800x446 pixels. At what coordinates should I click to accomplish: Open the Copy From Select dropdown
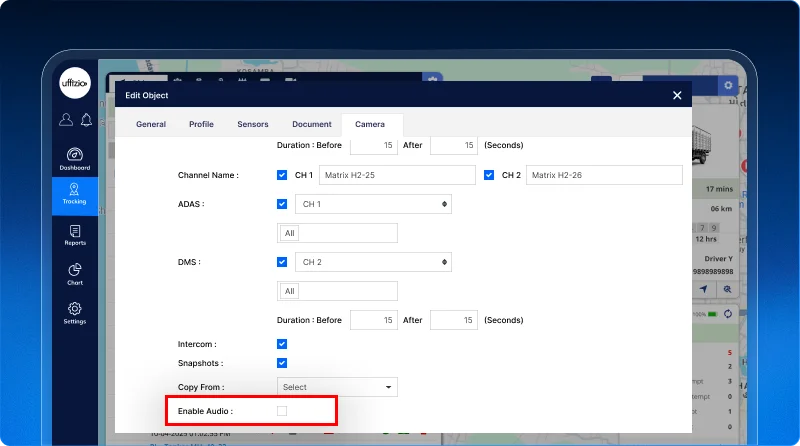337,387
